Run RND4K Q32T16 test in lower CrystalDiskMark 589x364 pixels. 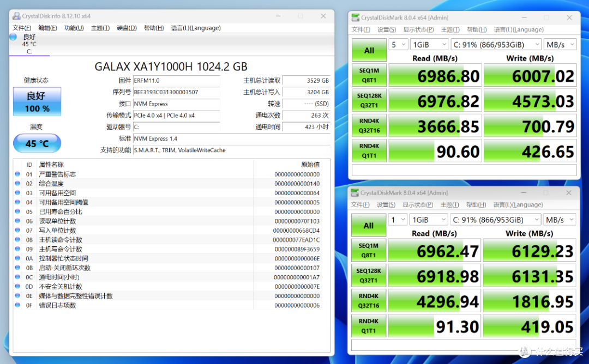point(368,301)
